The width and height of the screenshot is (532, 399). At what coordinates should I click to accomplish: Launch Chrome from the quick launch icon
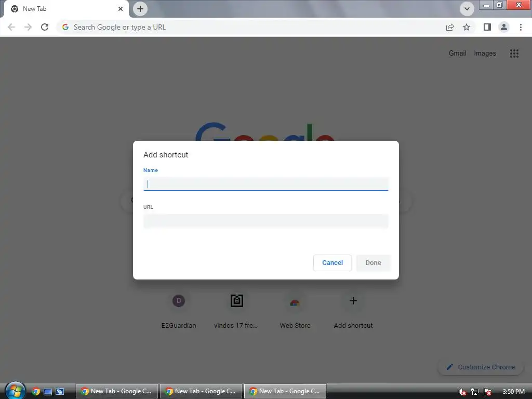(36, 391)
